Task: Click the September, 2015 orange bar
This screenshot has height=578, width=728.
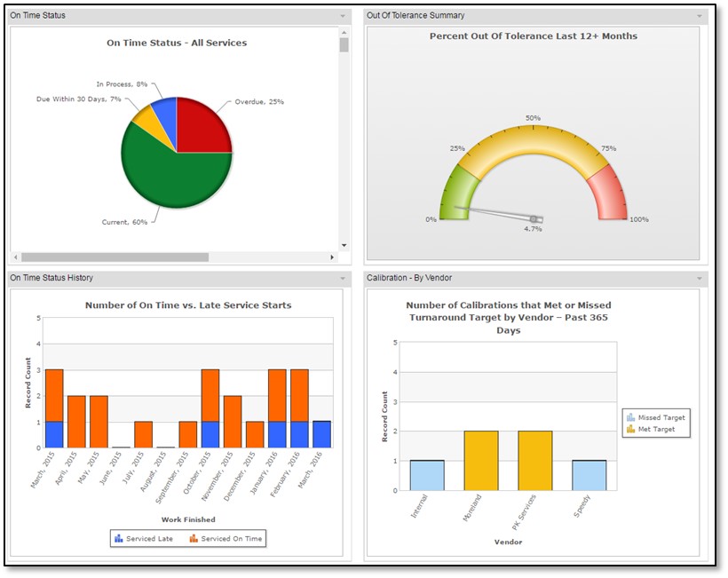Action: (x=188, y=434)
